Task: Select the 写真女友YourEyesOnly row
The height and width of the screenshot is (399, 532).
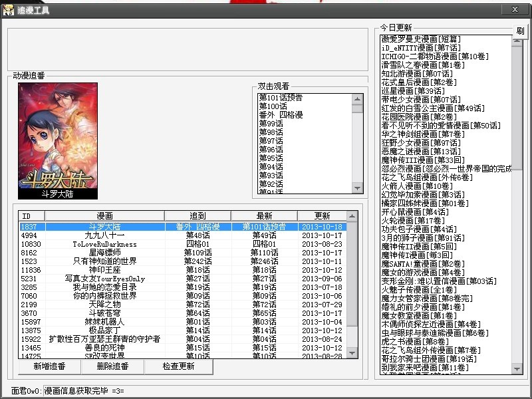Action: point(183,279)
